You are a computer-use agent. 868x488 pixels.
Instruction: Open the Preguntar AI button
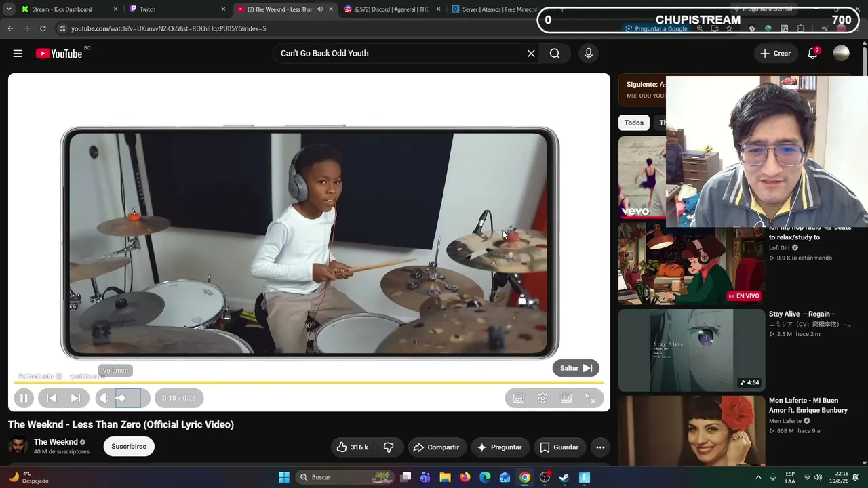pyautogui.click(x=500, y=447)
